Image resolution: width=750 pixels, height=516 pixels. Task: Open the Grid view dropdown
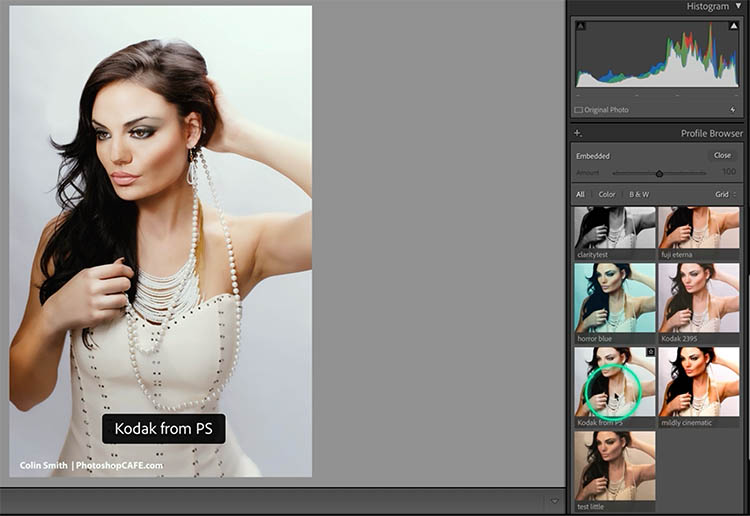point(725,194)
